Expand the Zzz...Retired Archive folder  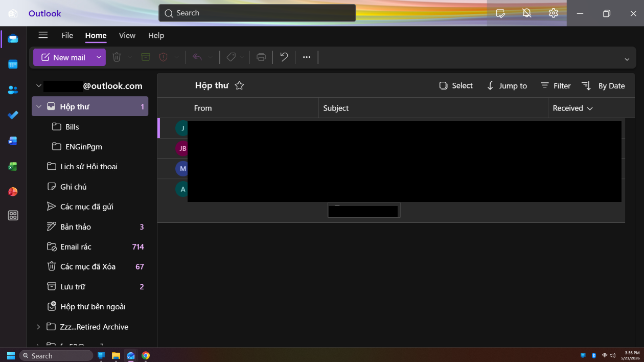38,327
